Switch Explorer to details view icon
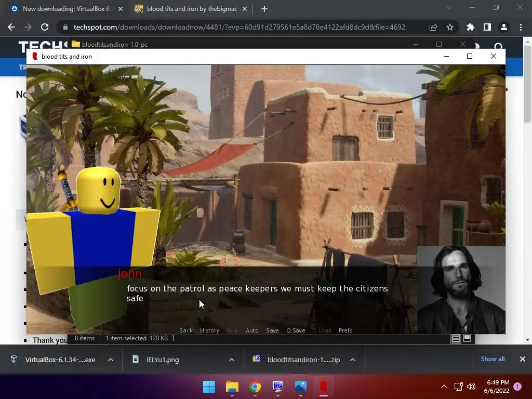The width and height of the screenshot is (532, 399). point(456,338)
